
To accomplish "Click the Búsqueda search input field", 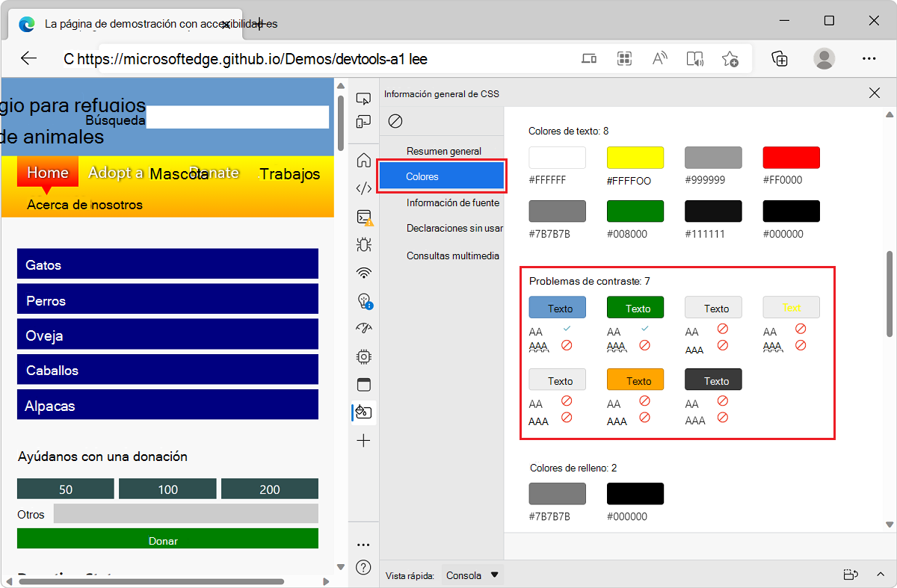I will click(x=238, y=117).
